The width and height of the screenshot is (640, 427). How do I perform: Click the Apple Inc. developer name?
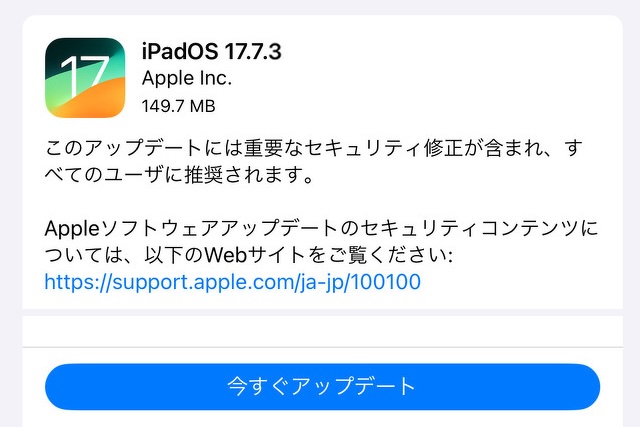[x=187, y=78]
